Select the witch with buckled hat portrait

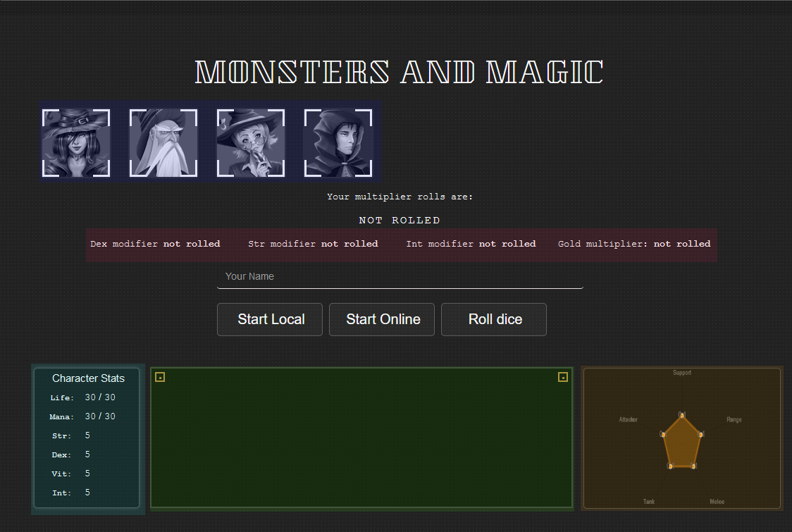coord(76,143)
